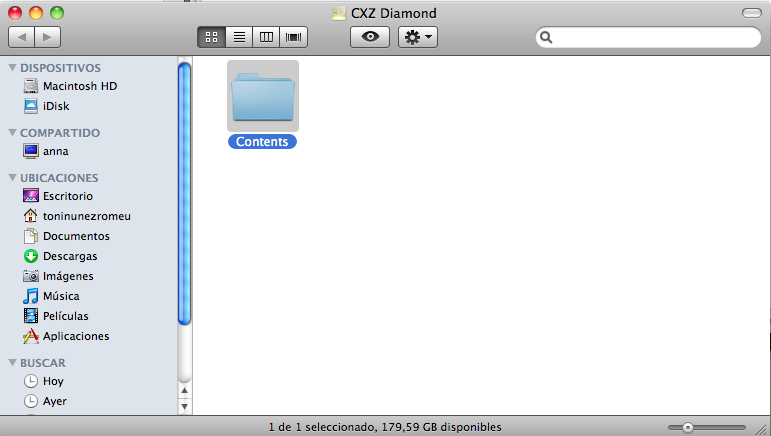Collapse the DISPOSITIVOS section
771x436 pixels.
[x=13, y=68]
